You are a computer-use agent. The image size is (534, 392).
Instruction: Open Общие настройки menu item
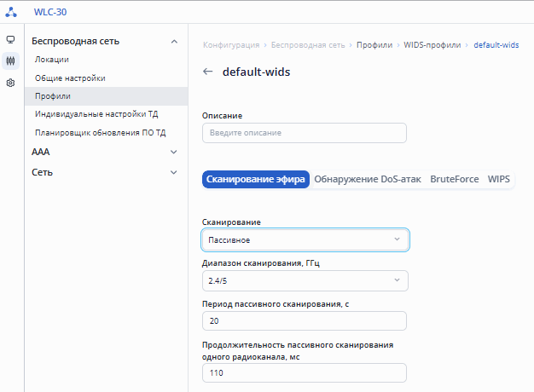70,78
